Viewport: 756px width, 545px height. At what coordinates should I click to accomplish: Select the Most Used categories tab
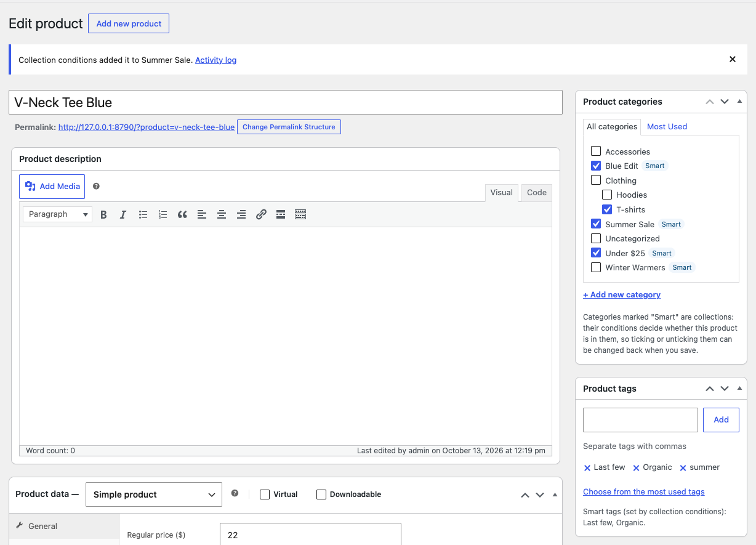[667, 127]
